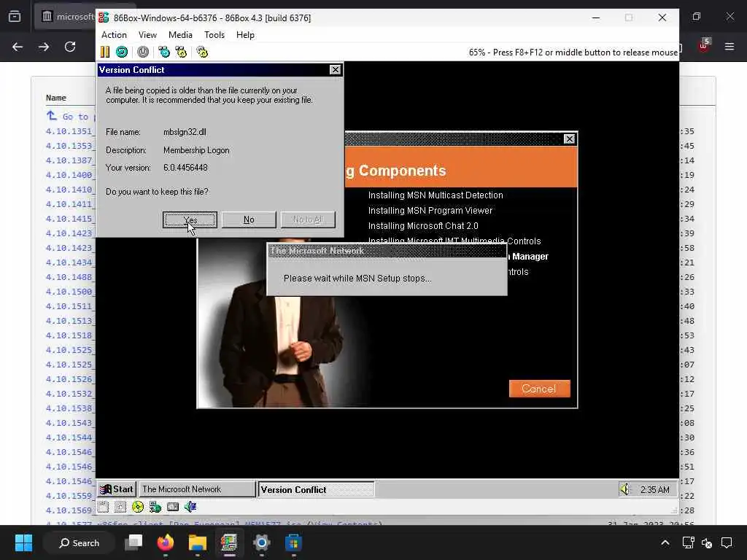
Task: Reload the browser page
Action: (x=70, y=47)
